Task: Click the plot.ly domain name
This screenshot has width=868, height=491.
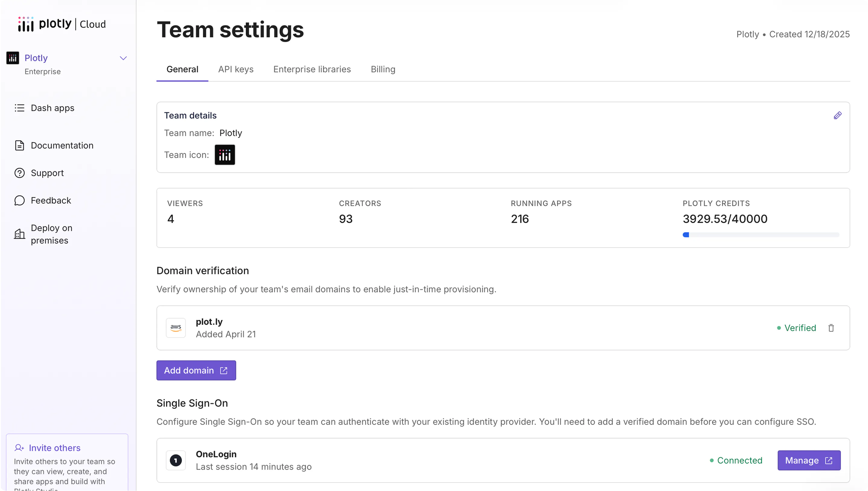Action: pyautogui.click(x=209, y=322)
